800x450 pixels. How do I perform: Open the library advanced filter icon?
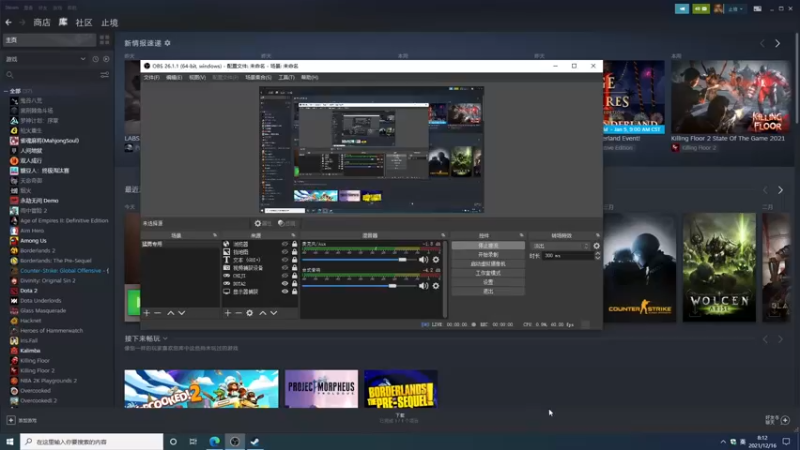(105, 75)
